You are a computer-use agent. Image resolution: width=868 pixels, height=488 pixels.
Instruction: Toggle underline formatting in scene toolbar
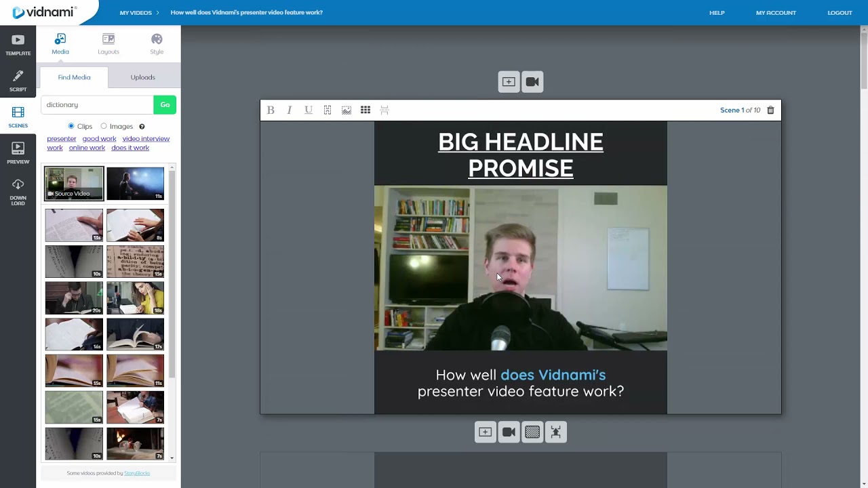tap(309, 110)
